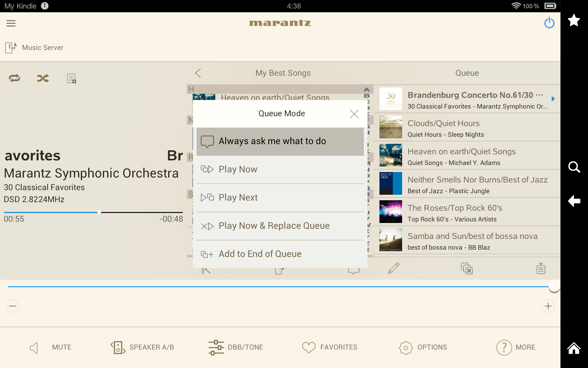Open the OPTIONS gear button
588x368 pixels.
(x=423, y=347)
